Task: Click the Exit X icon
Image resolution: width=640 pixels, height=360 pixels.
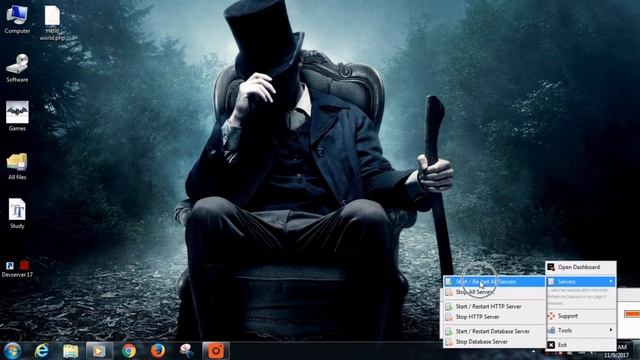Action: (x=551, y=345)
